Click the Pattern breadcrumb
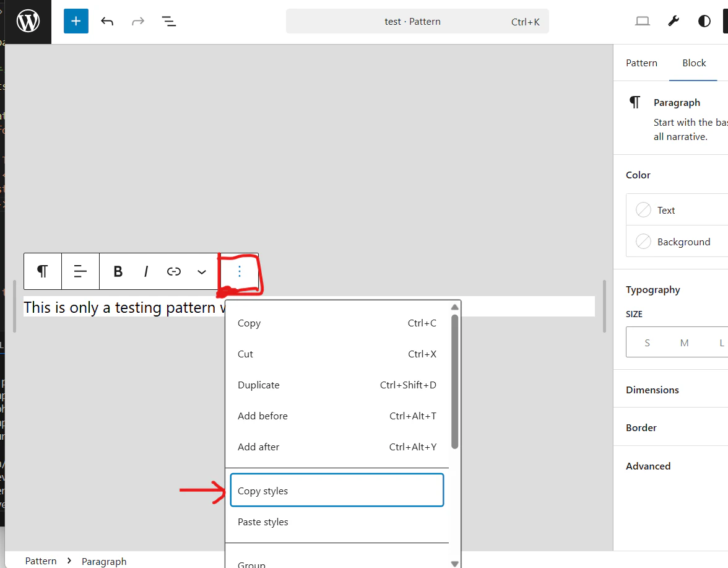Viewport: 728px width, 568px height. [x=41, y=561]
